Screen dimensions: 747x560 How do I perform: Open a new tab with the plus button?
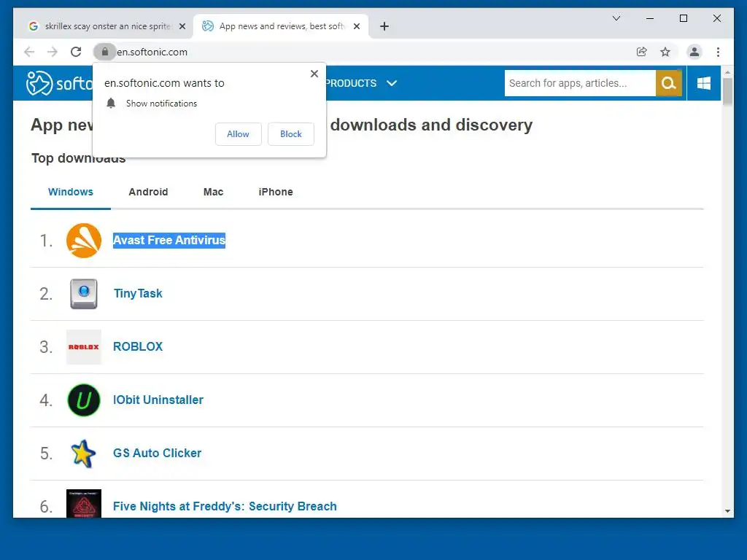(x=384, y=26)
